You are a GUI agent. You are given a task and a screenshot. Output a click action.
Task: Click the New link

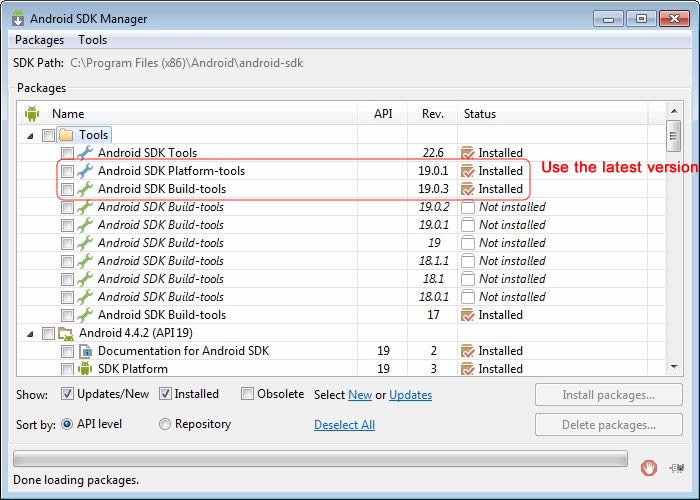(x=360, y=395)
